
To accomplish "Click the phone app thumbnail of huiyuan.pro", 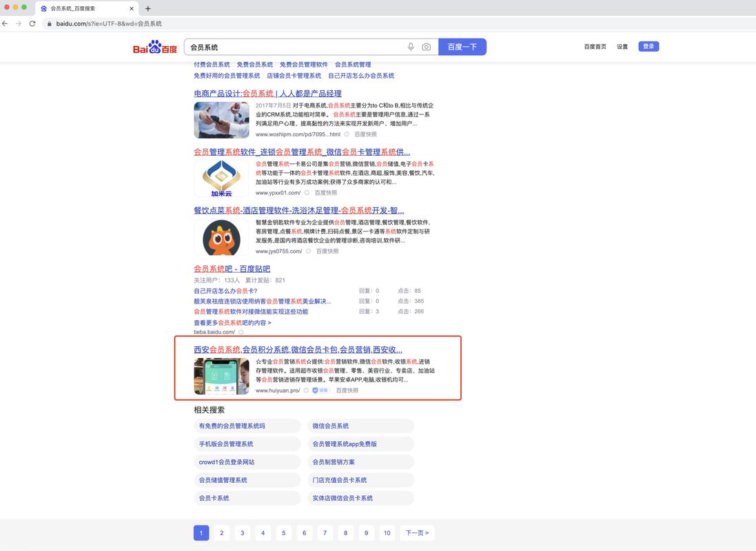I will click(221, 376).
